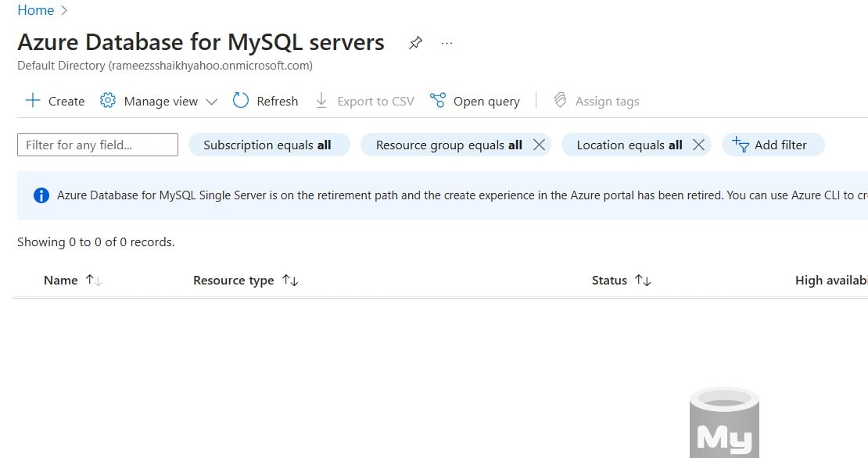Pin the MySQL servers page

415,42
